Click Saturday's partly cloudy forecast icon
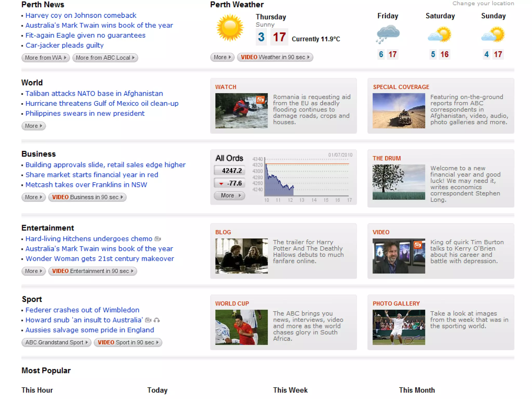Viewport: 532px width, 399px height. [x=440, y=34]
